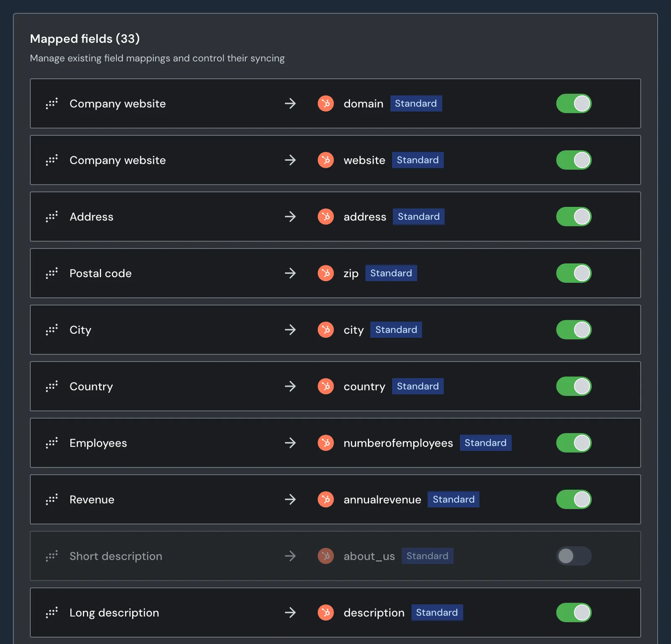Toggle the Address mapping switch off

tap(574, 217)
